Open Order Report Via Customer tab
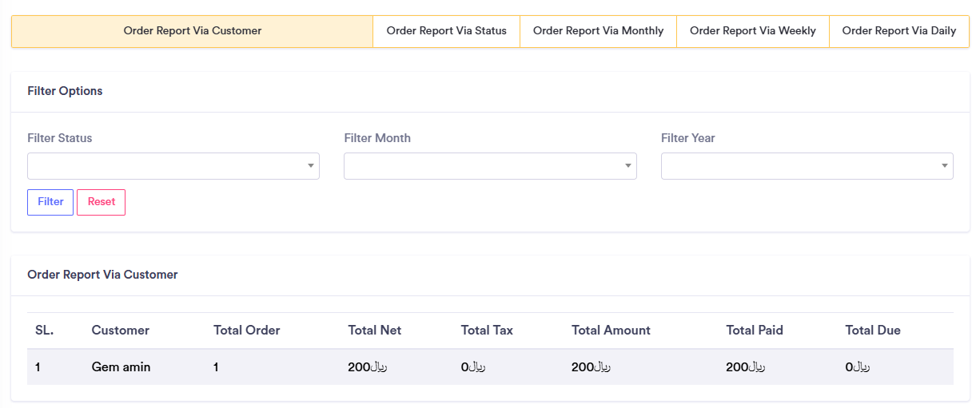The width and height of the screenshot is (980, 408). point(192,31)
